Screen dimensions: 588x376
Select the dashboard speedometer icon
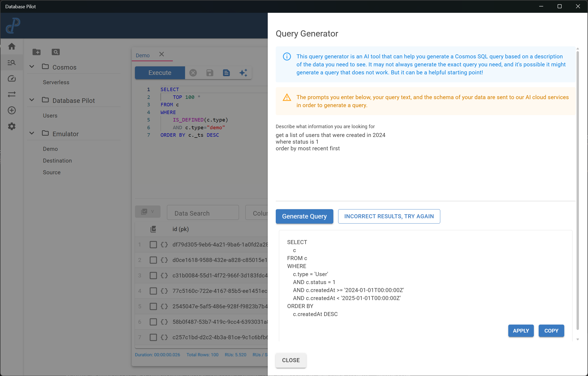[x=12, y=79]
